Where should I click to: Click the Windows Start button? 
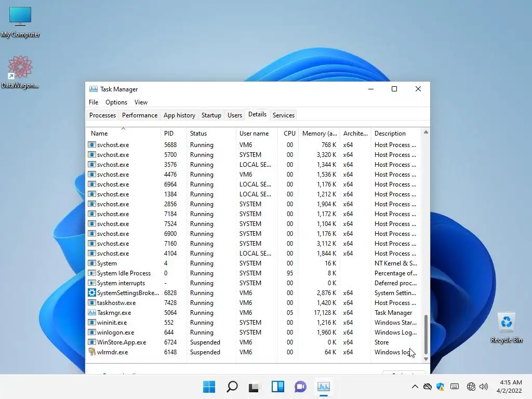click(209, 387)
